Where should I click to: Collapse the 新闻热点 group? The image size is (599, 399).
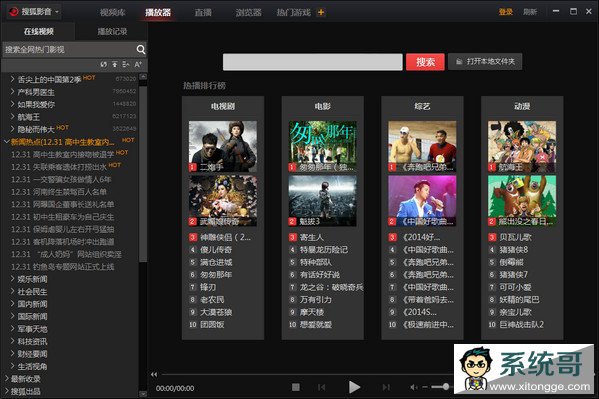click(x=6, y=142)
